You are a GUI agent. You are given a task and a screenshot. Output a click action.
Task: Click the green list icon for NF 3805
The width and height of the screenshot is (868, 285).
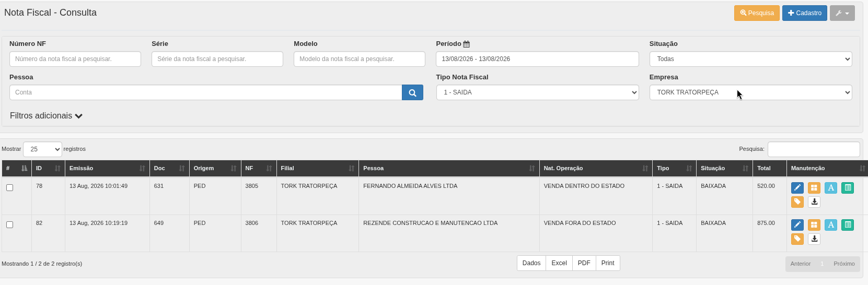pos(847,188)
